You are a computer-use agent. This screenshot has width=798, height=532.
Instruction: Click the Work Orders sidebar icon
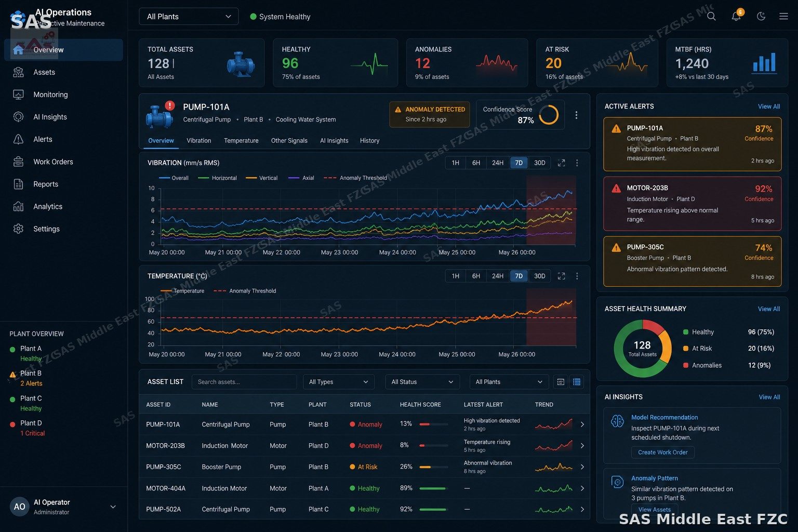(18, 162)
